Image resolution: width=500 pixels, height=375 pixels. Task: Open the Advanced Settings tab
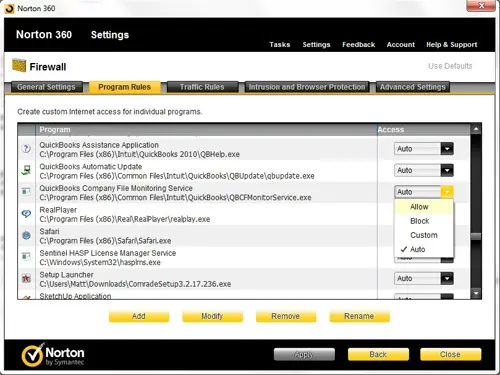point(413,87)
